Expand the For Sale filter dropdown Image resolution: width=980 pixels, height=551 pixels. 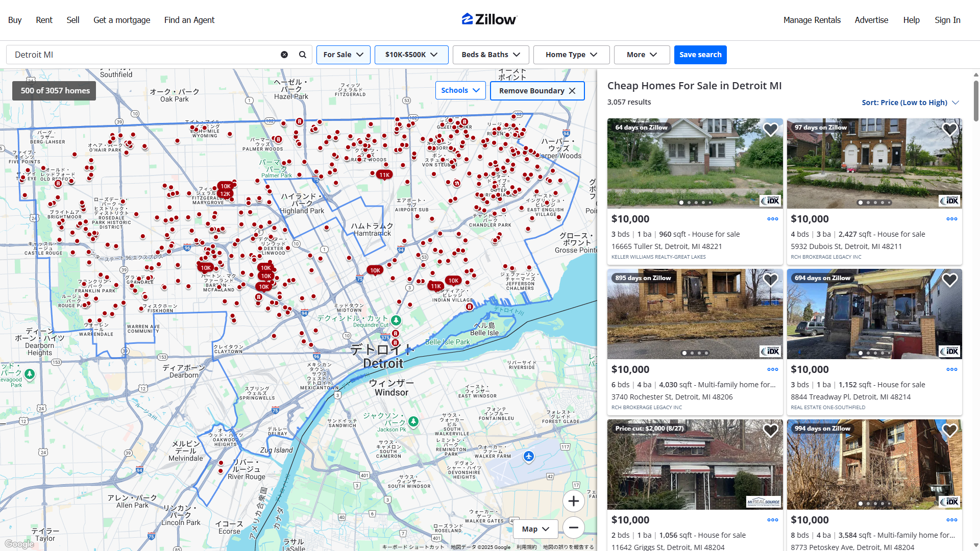click(343, 55)
